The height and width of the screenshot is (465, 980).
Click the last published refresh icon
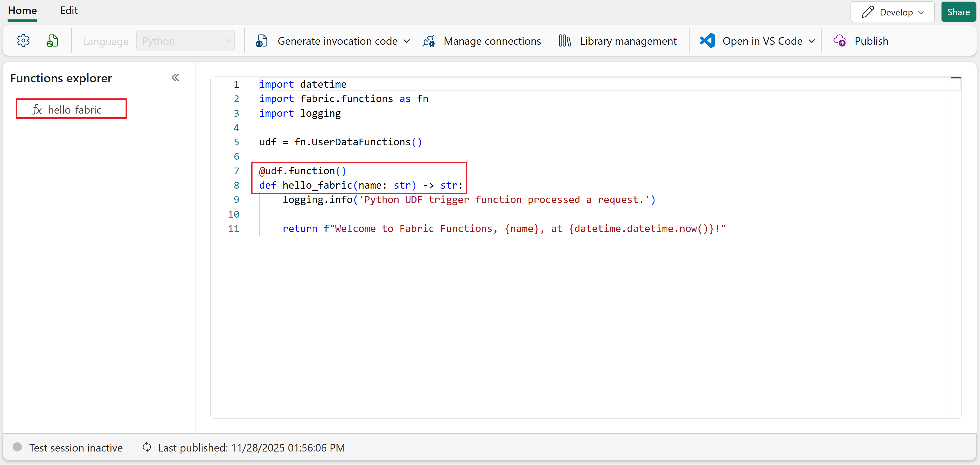pyautogui.click(x=147, y=447)
